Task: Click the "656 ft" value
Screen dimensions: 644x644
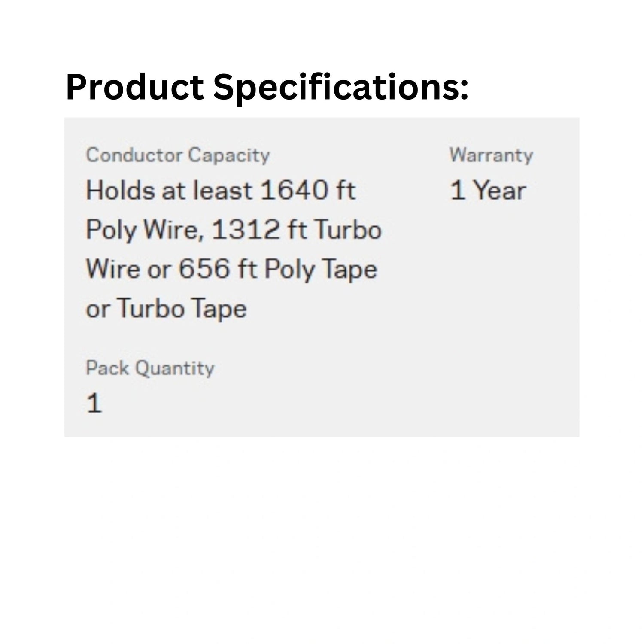Action: point(217,269)
